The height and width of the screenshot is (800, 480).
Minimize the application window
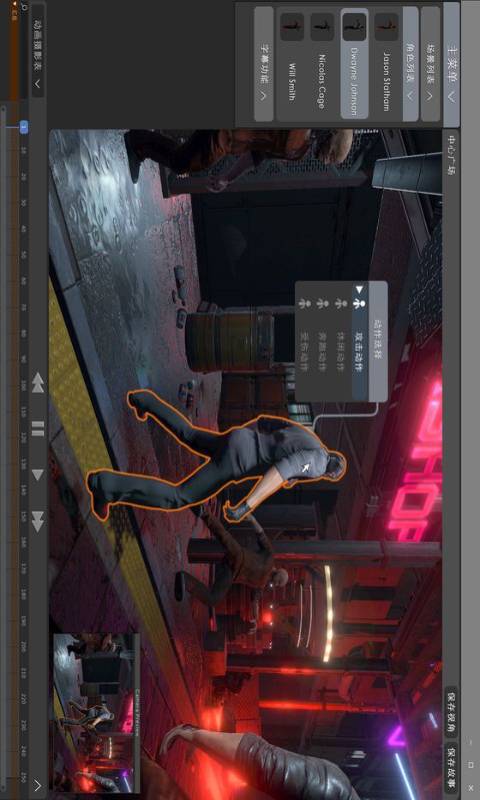(x=470, y=741)
